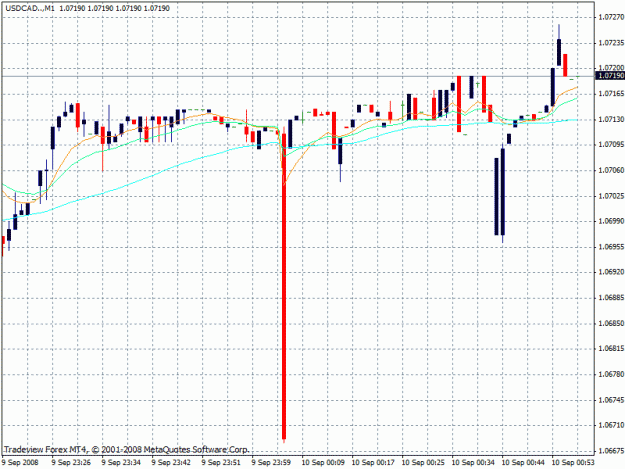
Task: Click the price axis label 1.07235
Action: click(x=611, y=42)
